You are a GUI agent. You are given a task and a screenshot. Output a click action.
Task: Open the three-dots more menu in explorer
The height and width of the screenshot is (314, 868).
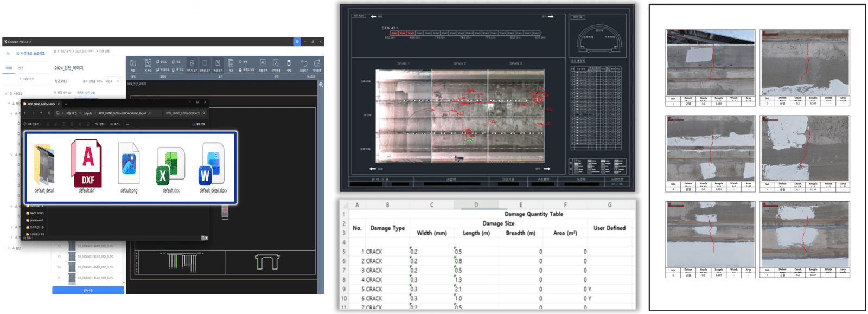(127, 124)
